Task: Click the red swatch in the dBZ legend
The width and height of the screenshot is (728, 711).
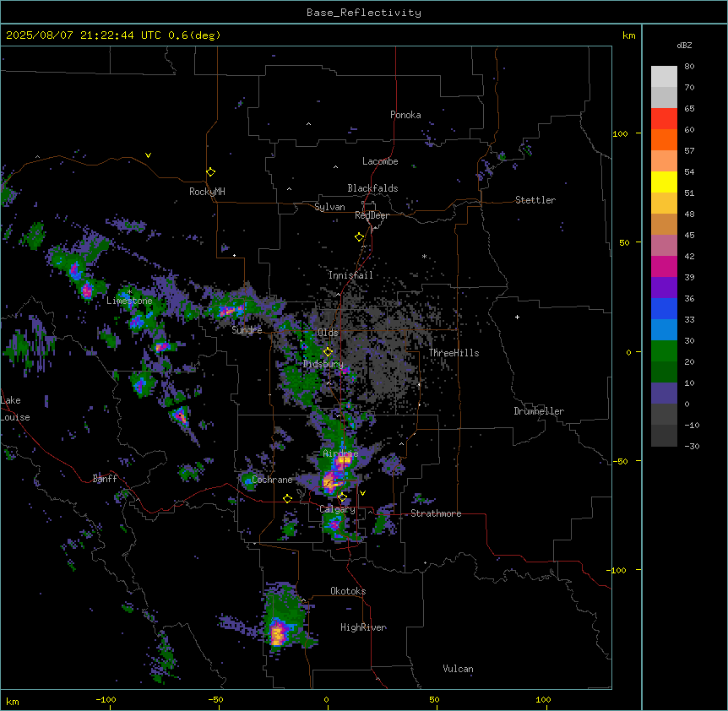Action: 664,118
